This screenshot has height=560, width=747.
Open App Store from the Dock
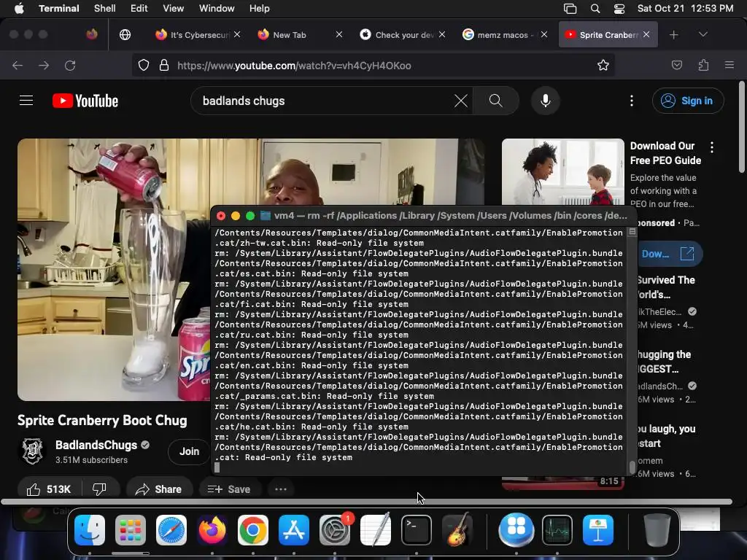[294, 529]
